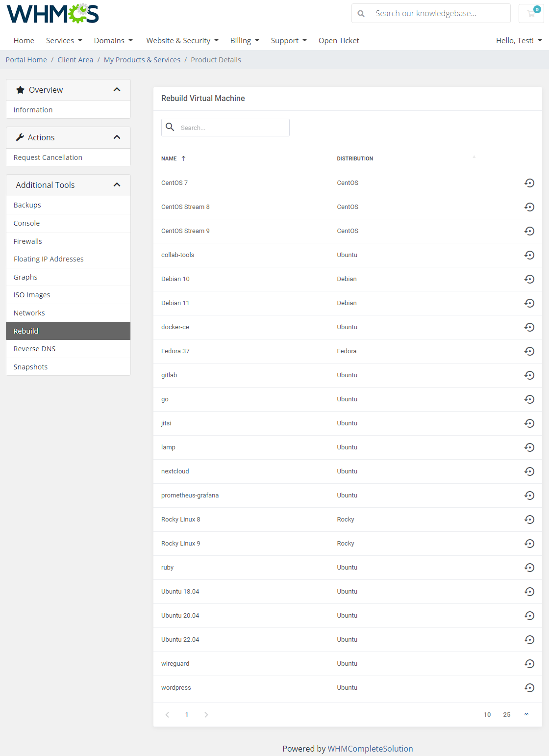The image size is (549, 756).
Task: Rebuild using the wordpress row icon
Action: click(529, 688)
